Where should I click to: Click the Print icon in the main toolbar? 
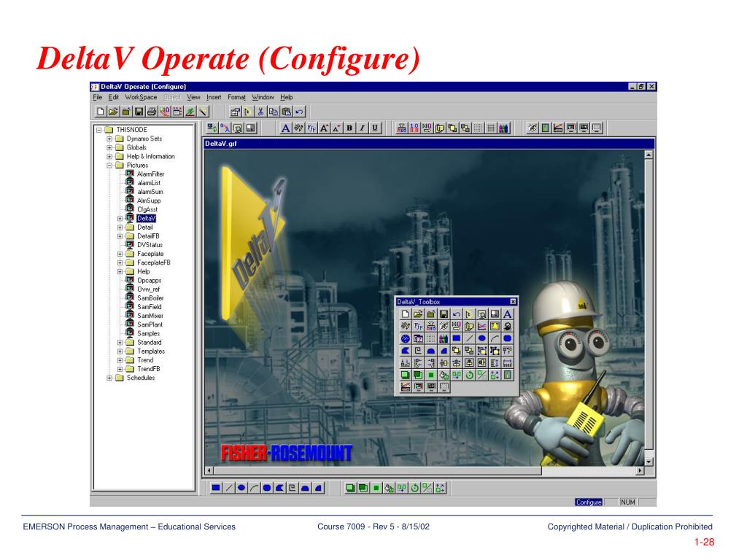[152, 112]
